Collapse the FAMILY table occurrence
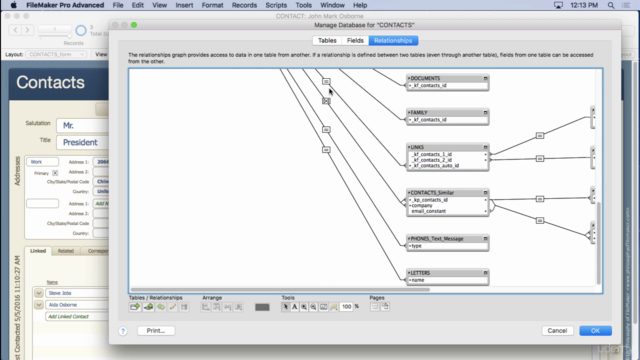Image resolution: width=640 pixels, height=360 pixels. pos(485,113)
